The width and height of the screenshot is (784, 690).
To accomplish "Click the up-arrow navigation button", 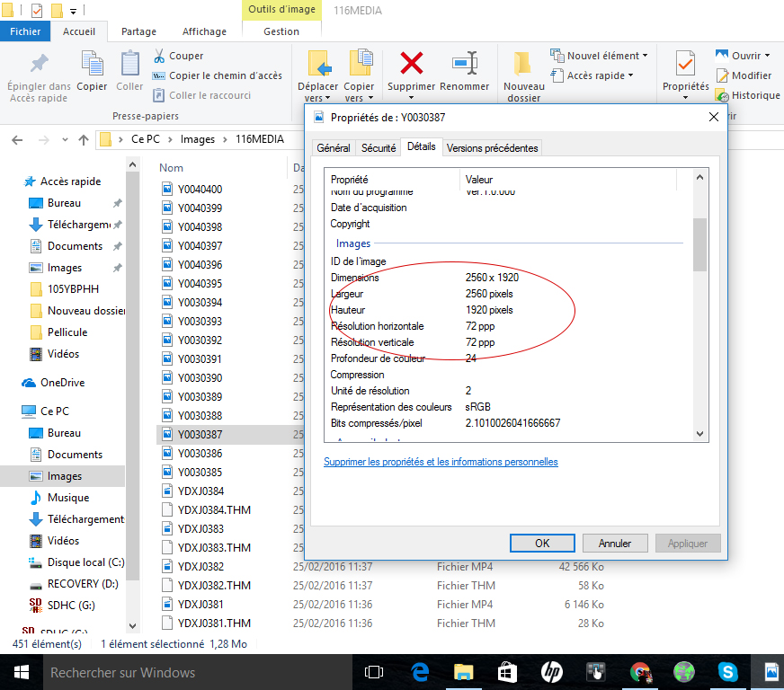I will click(83, 139).
